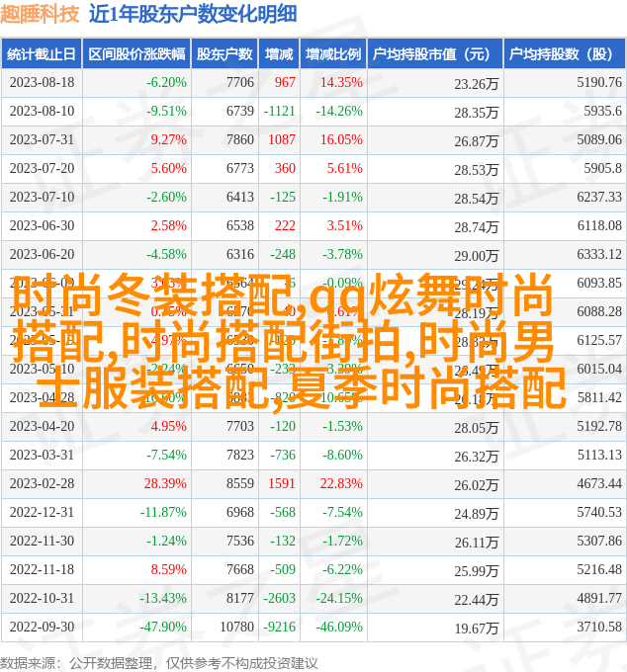Click the -47.90% price change value
627x672 pixels.
[163, 628]
